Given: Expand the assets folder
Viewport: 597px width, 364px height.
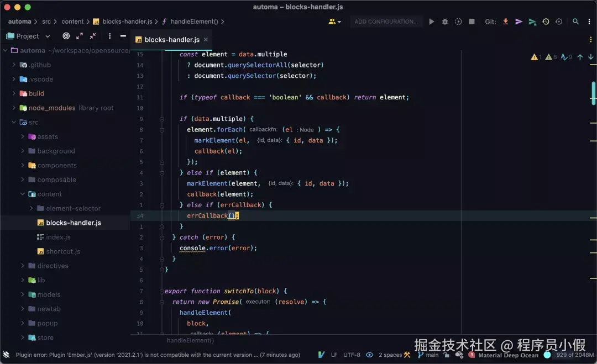Looking at the screenshot, I should point(23,136).
